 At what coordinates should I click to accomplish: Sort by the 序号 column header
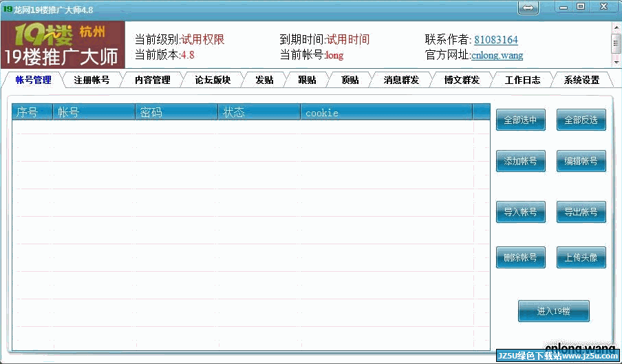pos(32,112)
